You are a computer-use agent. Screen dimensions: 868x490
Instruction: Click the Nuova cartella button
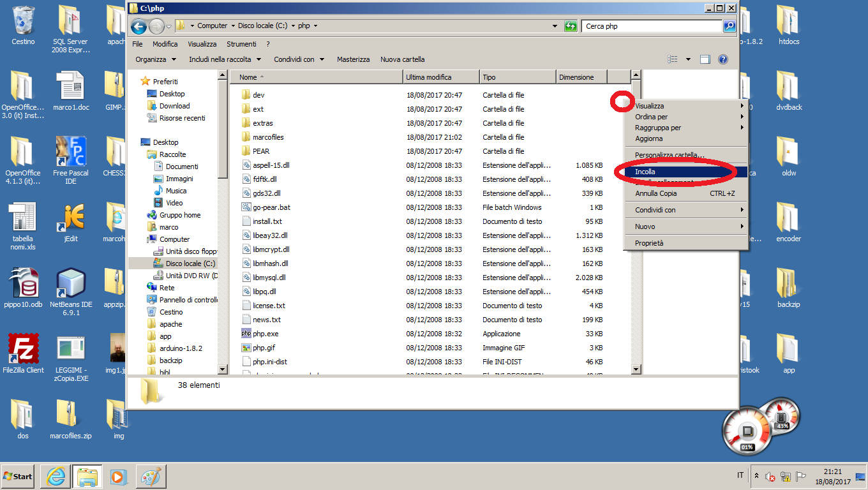point(402,59)
